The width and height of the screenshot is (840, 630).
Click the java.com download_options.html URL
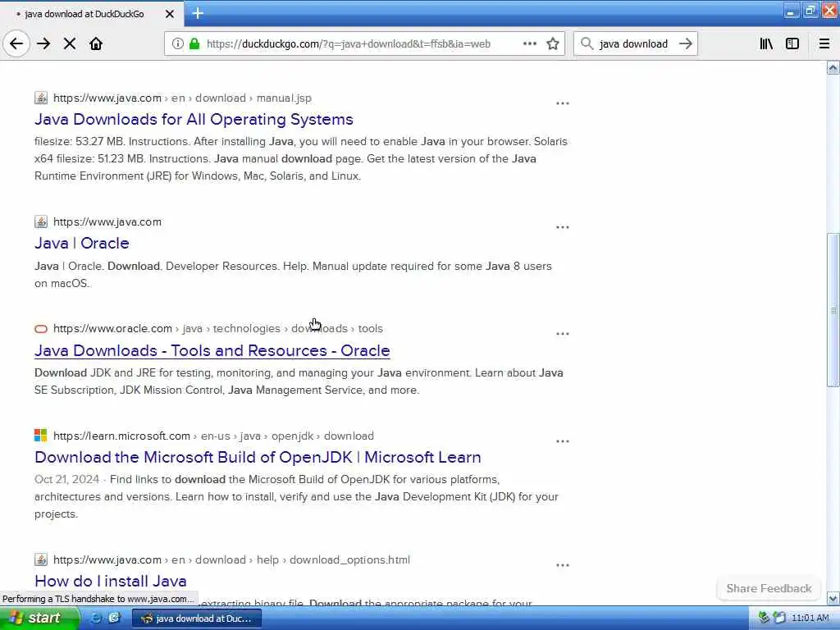[231, 559]
